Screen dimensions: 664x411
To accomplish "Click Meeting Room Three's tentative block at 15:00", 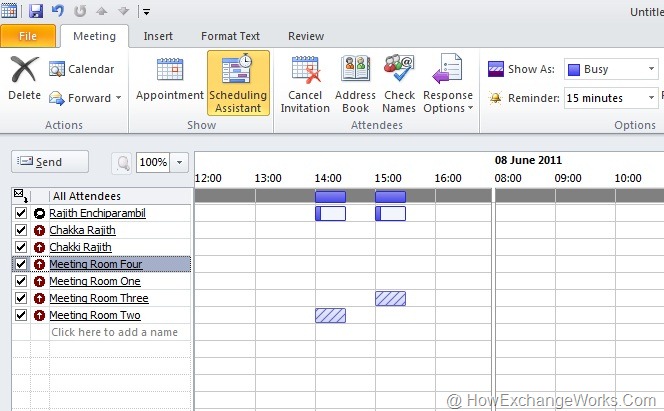I will (390, 298).
